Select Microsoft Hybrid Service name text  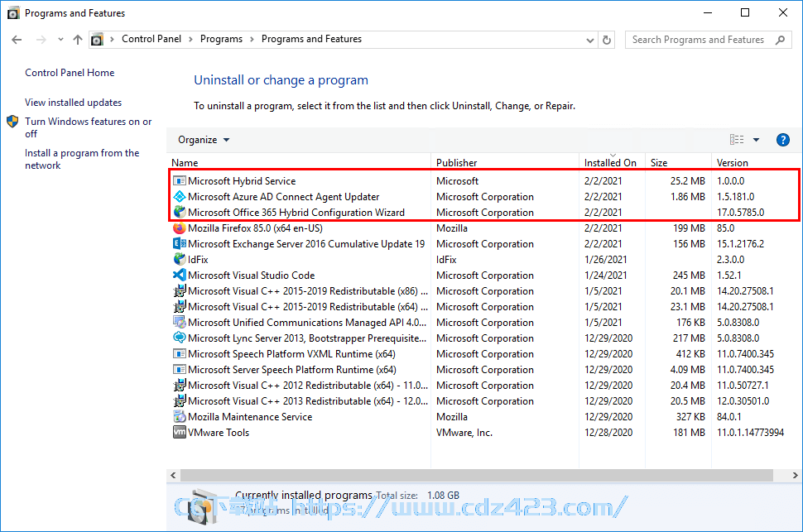click(x=242, y=180)
